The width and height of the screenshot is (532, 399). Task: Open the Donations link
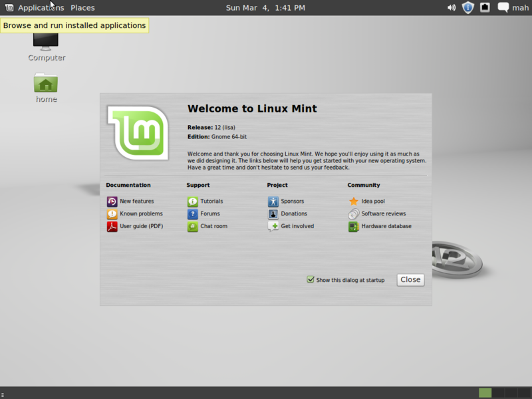(x=294, y=213)
